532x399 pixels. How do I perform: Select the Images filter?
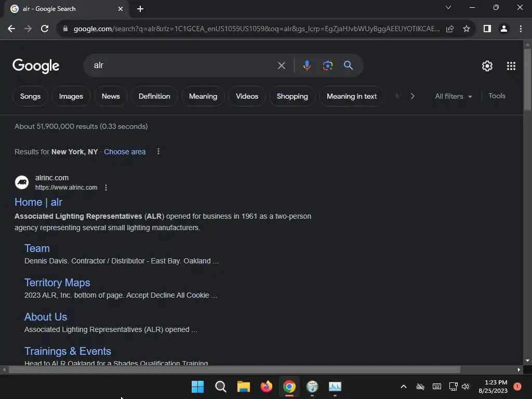tap(71, 96)
